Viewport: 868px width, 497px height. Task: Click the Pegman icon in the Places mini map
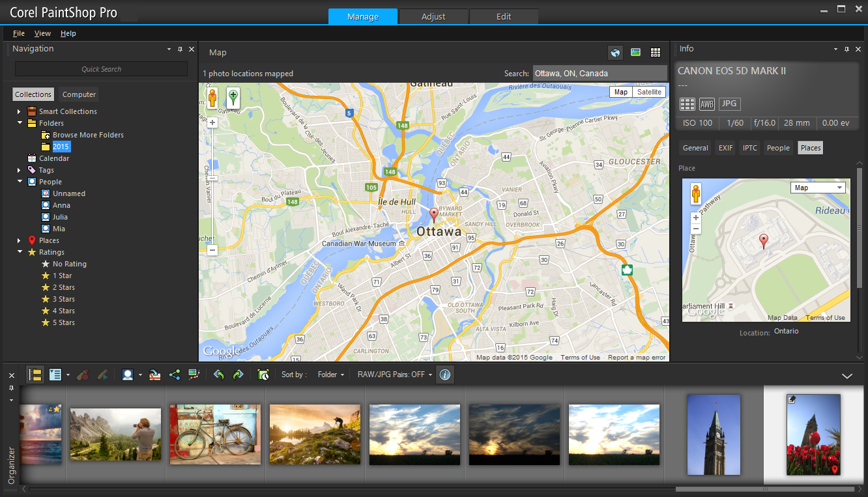point(696,194)
